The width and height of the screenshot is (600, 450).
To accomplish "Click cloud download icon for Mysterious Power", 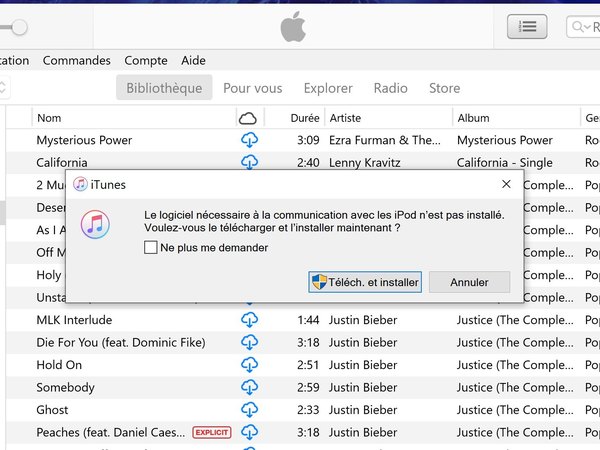I will pyautogui.click(x=249, y=140).
